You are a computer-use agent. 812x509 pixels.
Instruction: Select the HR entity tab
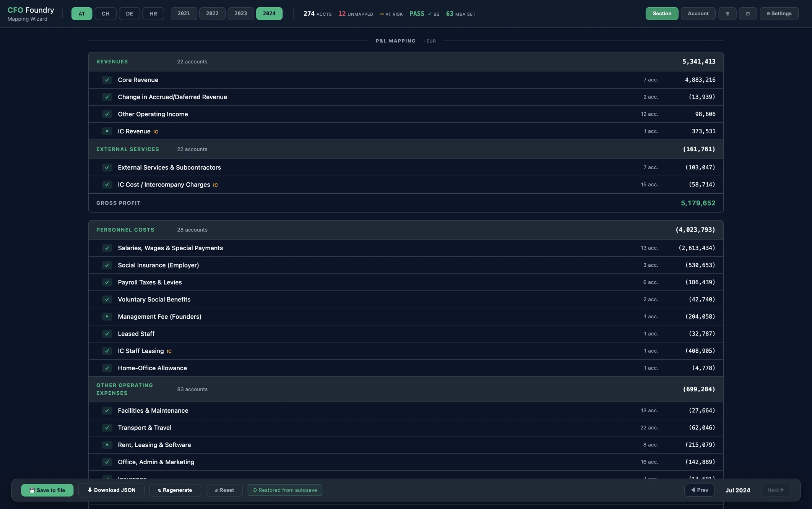click(x=153, y=14)
